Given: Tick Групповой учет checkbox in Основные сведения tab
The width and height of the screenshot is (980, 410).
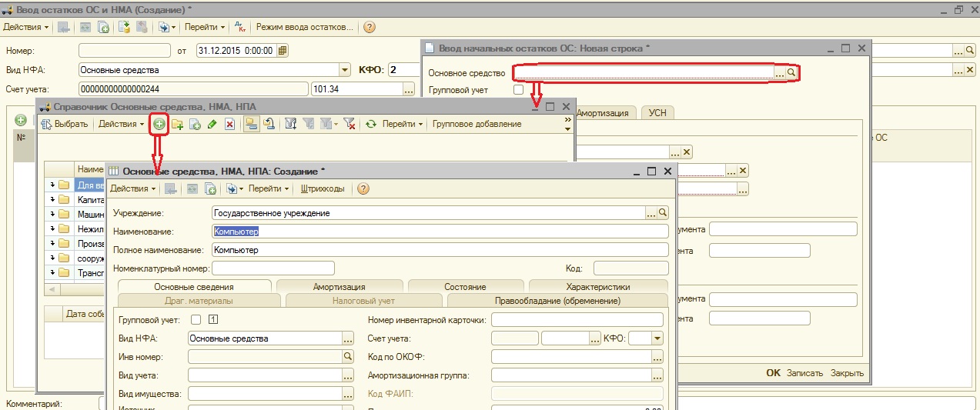Looking at the screenshot, I should coord(196,320).
